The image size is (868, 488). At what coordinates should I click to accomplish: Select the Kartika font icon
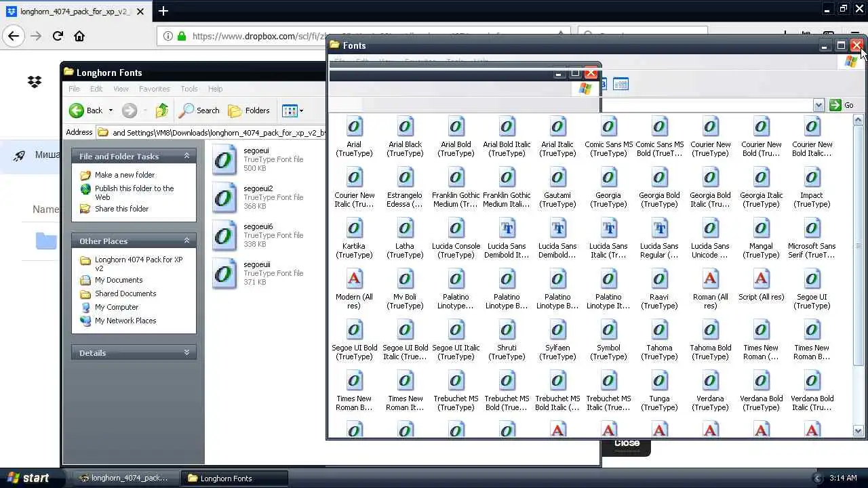pos(354,228)
